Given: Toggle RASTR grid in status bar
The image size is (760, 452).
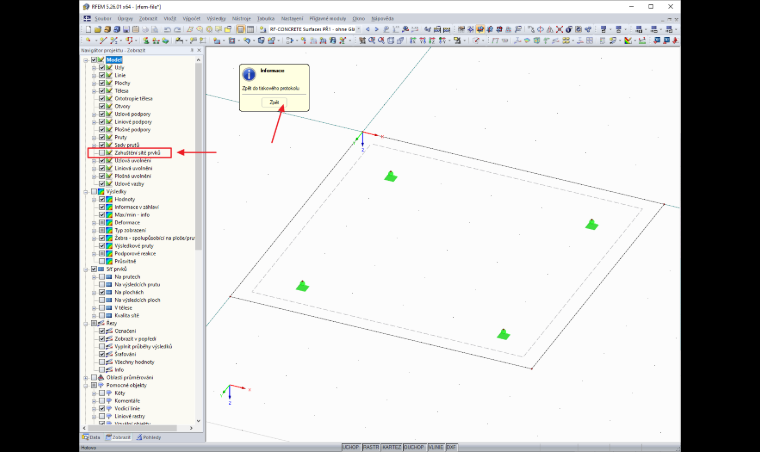Looking at the screenshot, I should point(371,447).
